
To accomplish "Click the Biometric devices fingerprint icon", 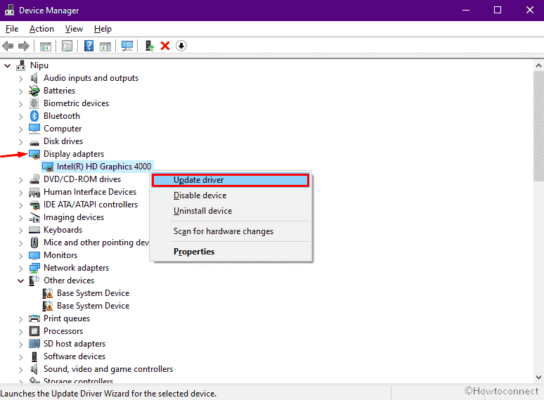I will [34, 103].
